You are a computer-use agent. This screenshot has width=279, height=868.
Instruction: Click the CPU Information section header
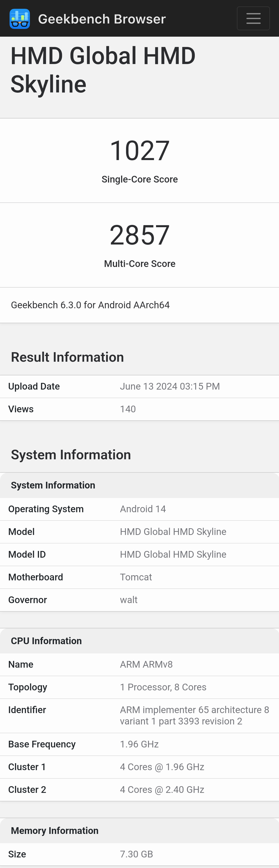pyautogui.click(x=46, y=641)
